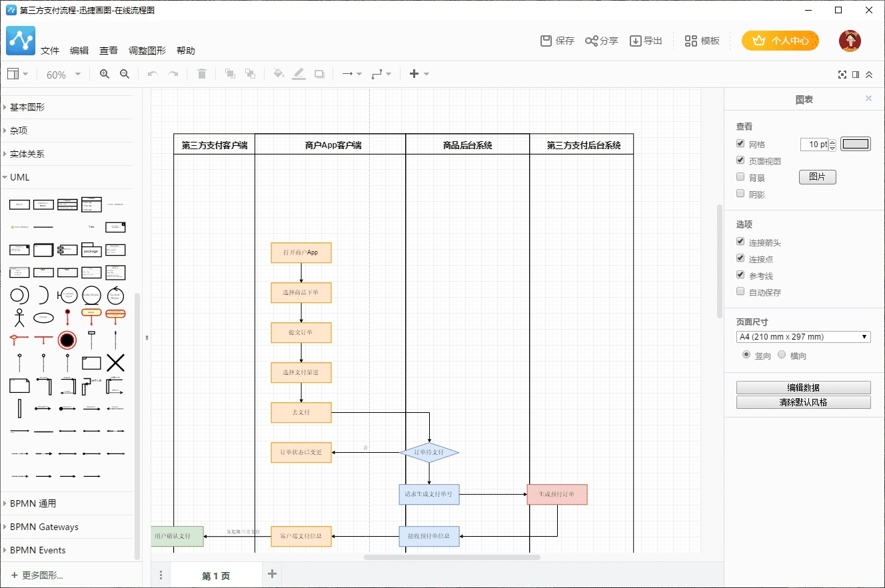Redo the last undone action
This screenshot has width=885, height=588.
coord(173,74)
